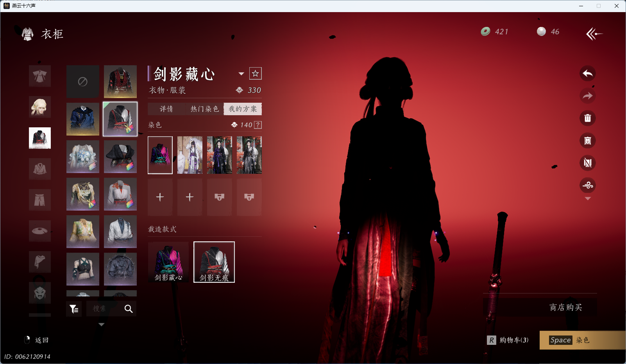Viewport: 626px width, 364px height.
Task: Select the hairstyle category in the sidebar
Action: pos(39,107)
